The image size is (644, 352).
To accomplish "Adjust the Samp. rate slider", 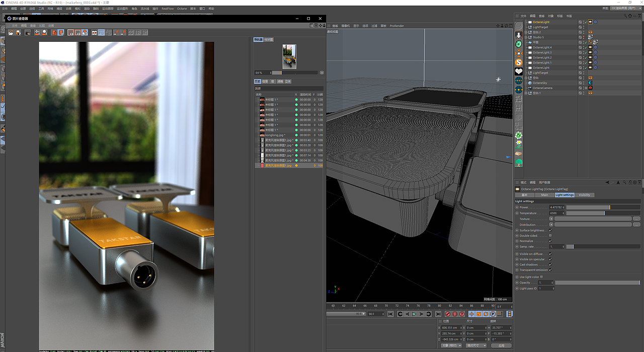I will pos(603,247).
